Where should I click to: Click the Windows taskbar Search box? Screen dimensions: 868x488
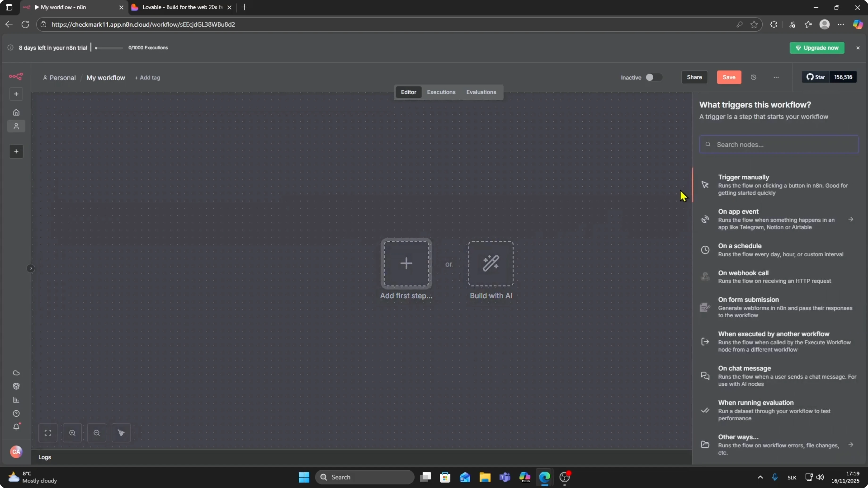click(365, 477)
